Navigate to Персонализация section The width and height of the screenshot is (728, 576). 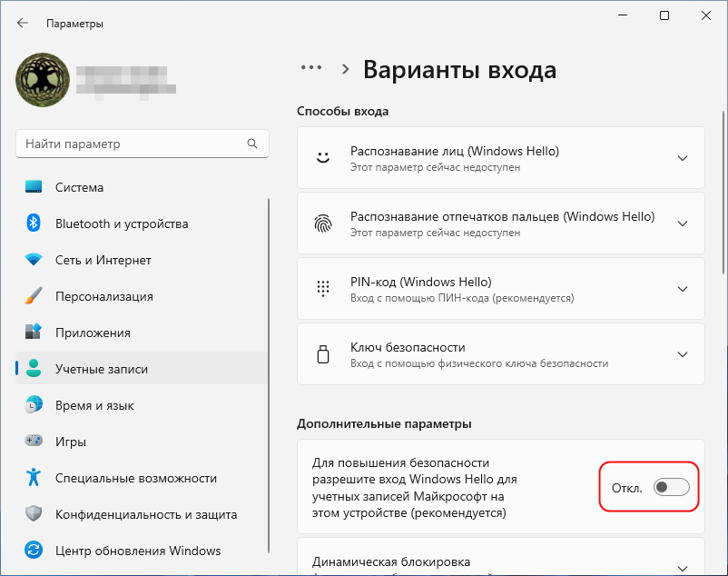tap(142, 296)
